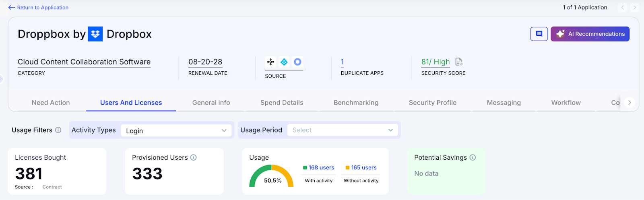The height and width of the screenshot is (200, 644).
Task: Click the 50.5% usage gauge
Action: 272,176
